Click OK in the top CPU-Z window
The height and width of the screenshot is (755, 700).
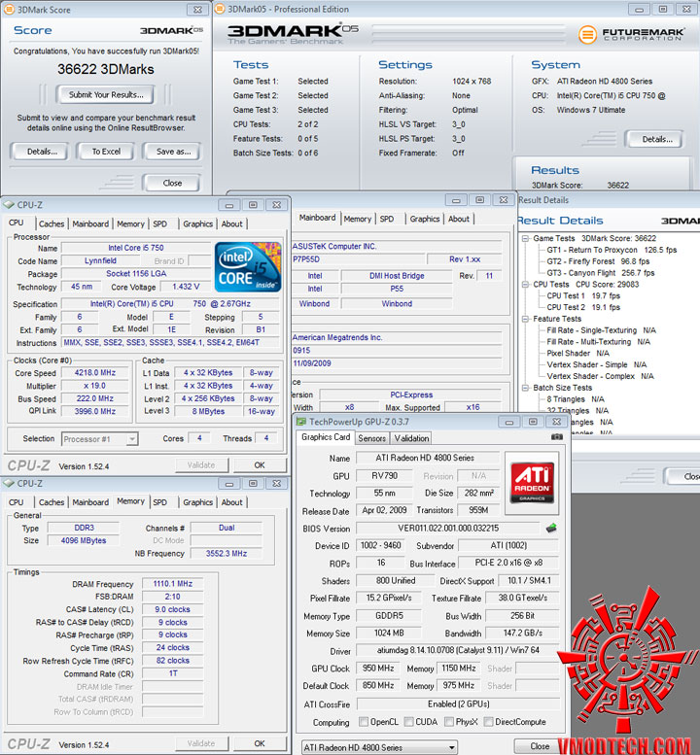[x=260, y=465]
